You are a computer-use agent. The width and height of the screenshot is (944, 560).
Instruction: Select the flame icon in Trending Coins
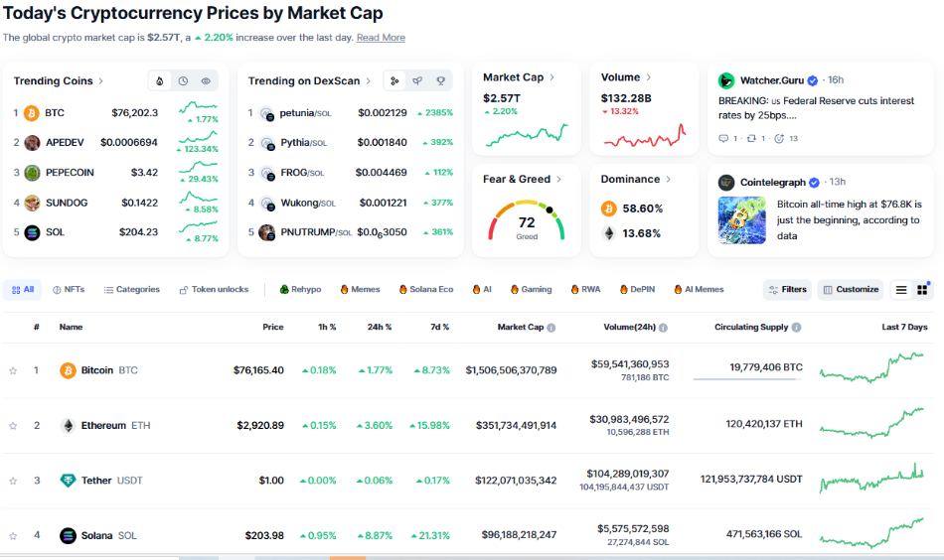tap(161, 81)
